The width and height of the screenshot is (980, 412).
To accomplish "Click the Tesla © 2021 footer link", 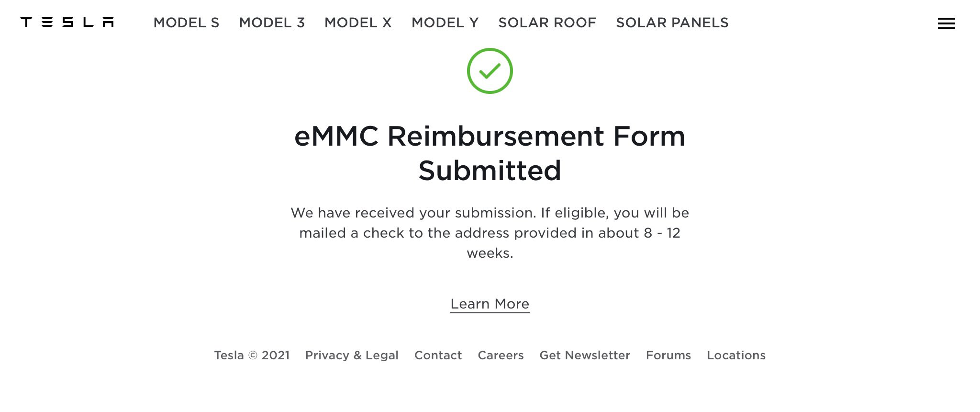I will pos(252,355).
